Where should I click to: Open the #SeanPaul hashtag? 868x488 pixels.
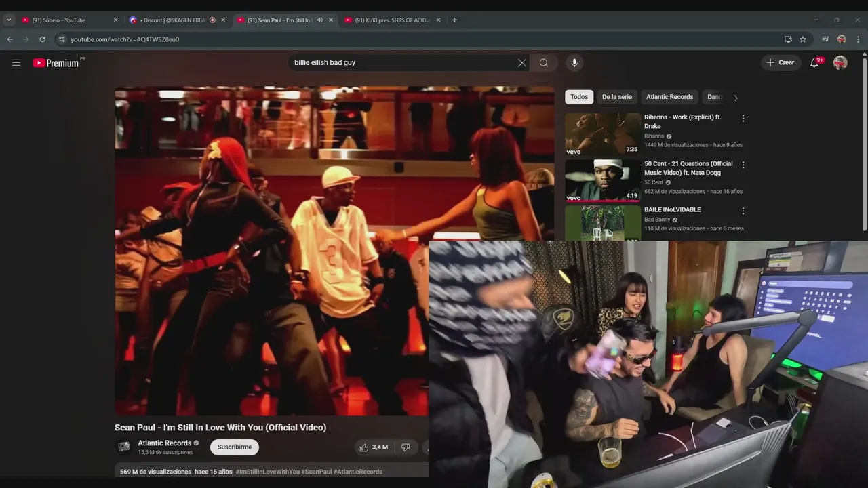[x=317, y=472]
